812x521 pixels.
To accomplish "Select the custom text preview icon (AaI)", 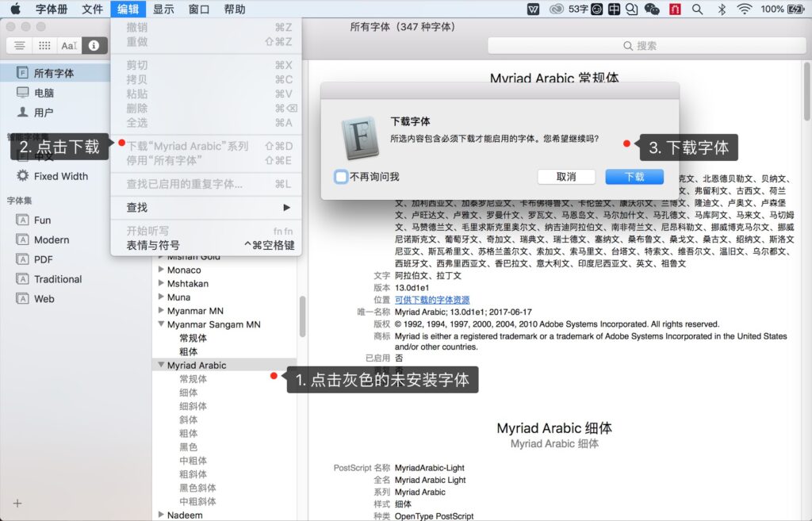I will point(70,45).
